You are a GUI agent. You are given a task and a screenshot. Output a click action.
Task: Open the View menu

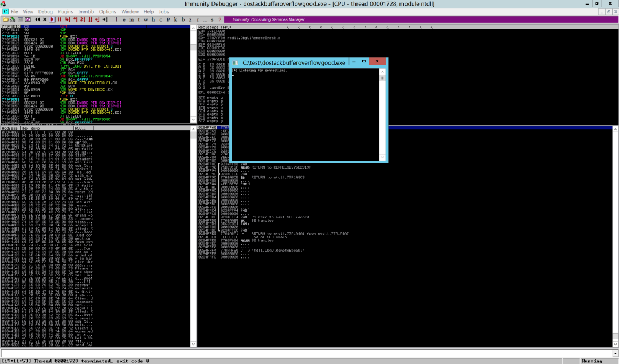point(28,11)
